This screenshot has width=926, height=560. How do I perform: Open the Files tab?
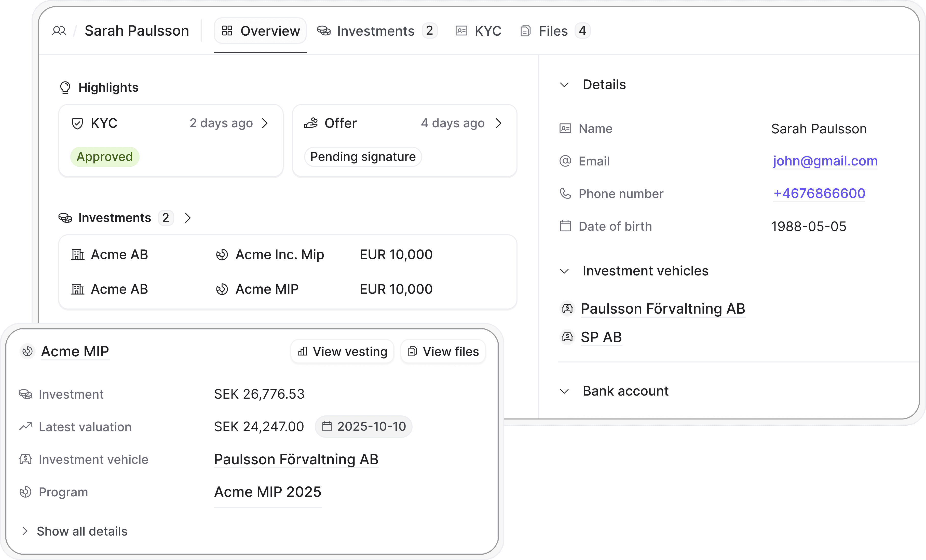553,31
